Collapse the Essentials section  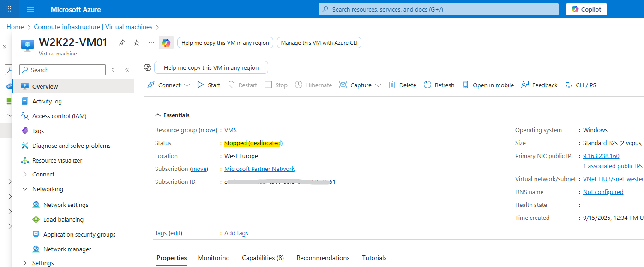pyautogui.click(x=172, y=115)
